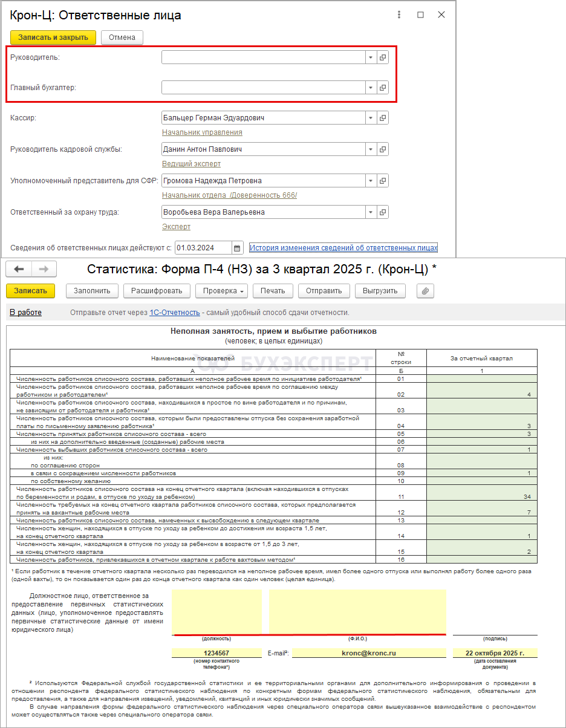Click the phone number cell 1234567
Image resolution: width=566 pixels, height=728 pixels.
[x=216, y=653]
